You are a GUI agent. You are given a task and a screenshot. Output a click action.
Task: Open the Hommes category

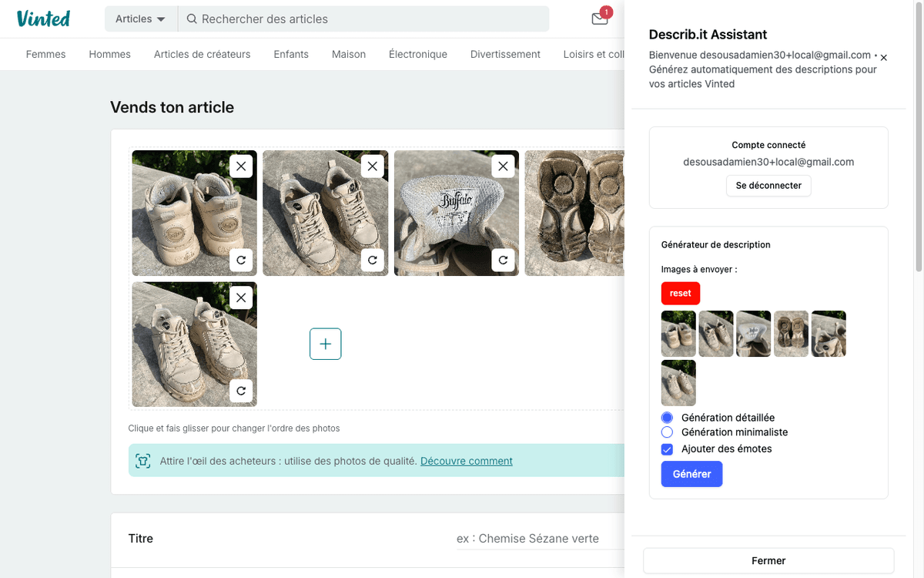pos(109,54)
